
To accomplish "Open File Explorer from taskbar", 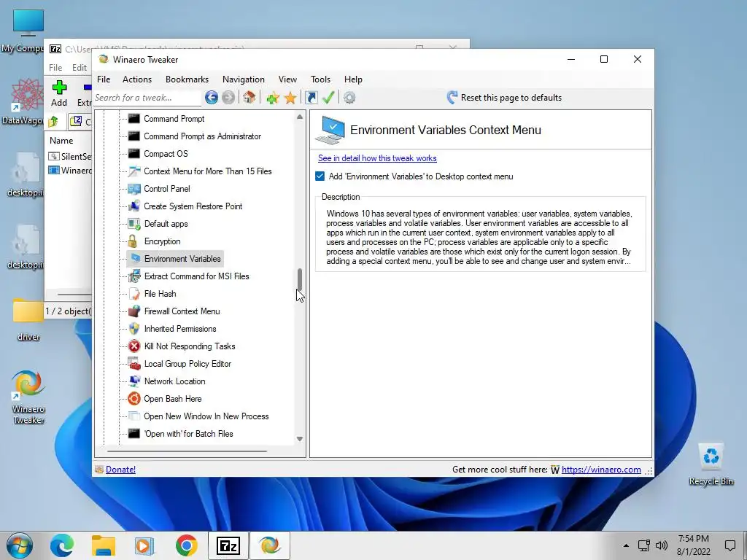I will tap(104, 545).
